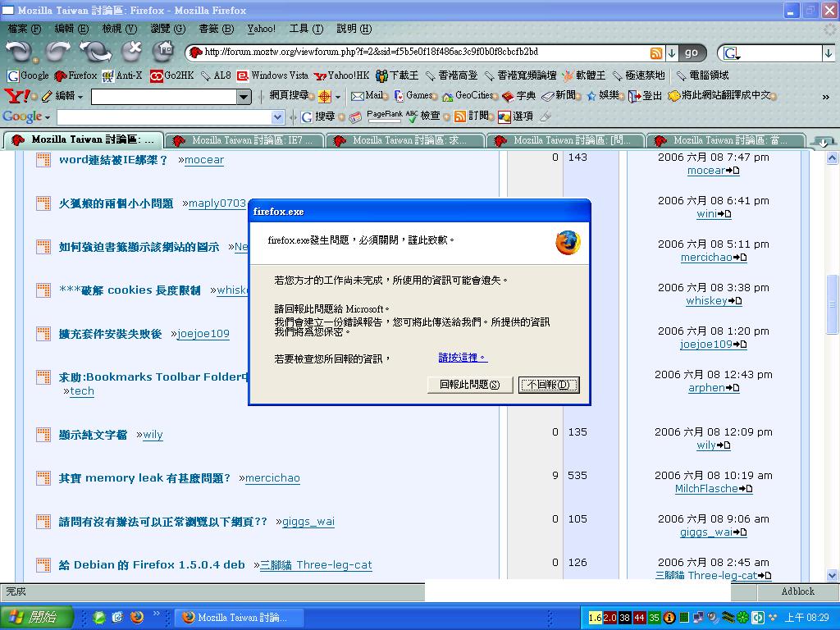Image resolution: width=840 pixels, height=630 pixels.
Task: Click the GeoCities button on Yahoo toolbar
Action: tap(467, 96)
